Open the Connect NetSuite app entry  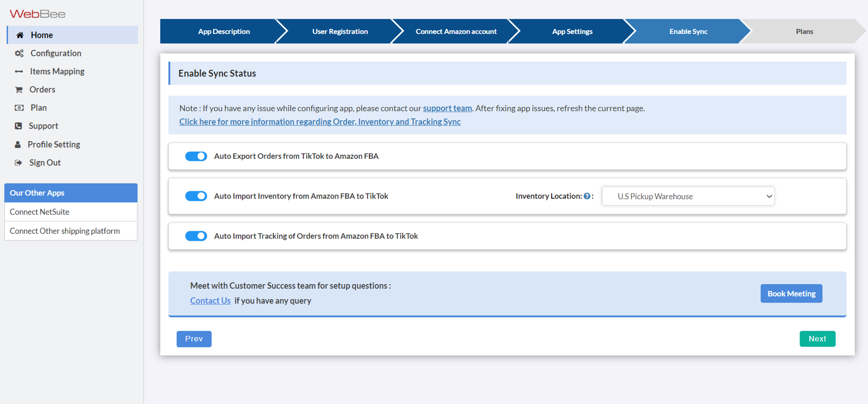click(x=40, y=212)
